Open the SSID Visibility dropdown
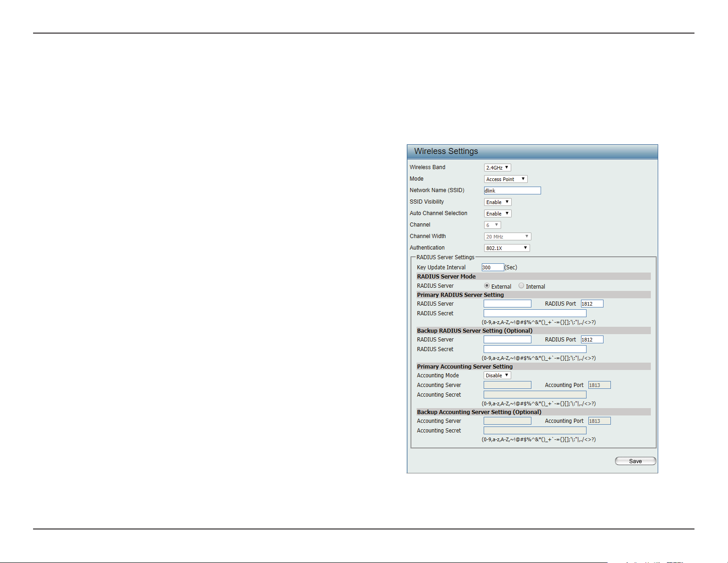The height and width of the screenshot is (563, 728). tap(497, 202)
